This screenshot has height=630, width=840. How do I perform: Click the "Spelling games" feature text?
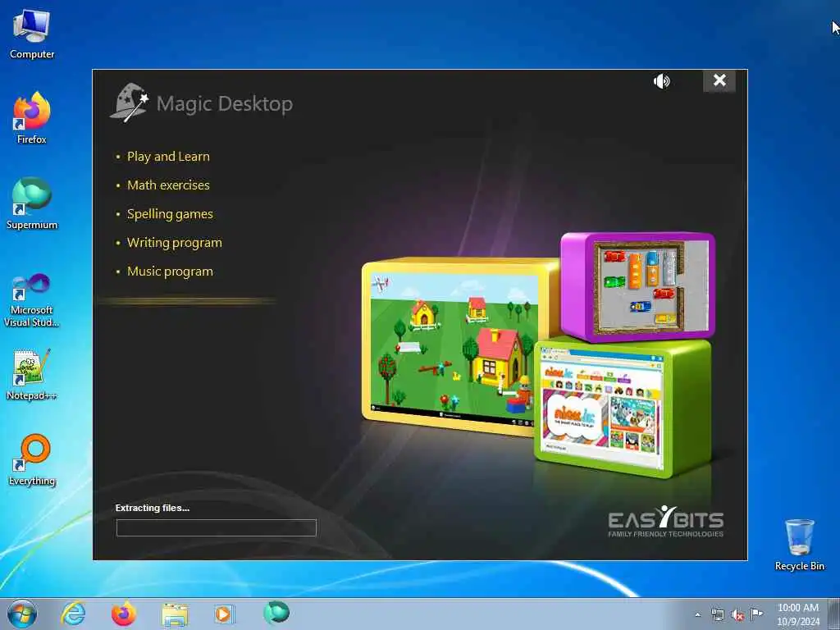[170, 214]
